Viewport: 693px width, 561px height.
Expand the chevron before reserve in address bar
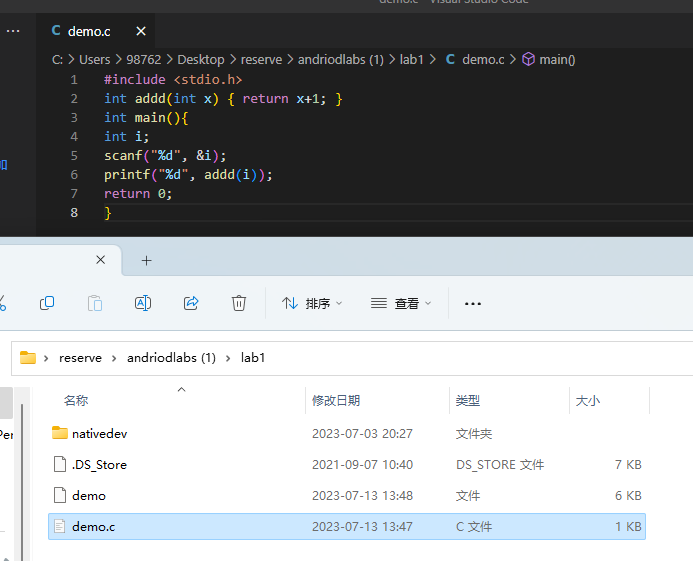[46, 358]
